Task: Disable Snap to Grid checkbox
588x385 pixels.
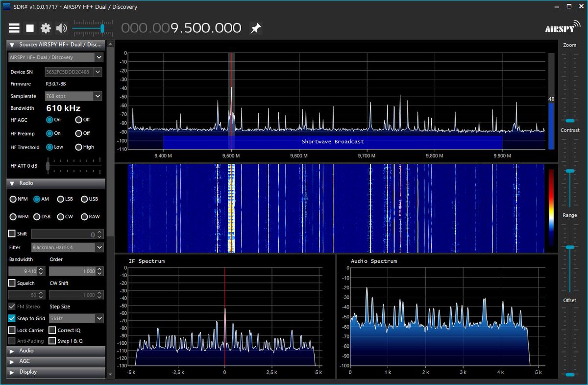Action: coord(12,318)
